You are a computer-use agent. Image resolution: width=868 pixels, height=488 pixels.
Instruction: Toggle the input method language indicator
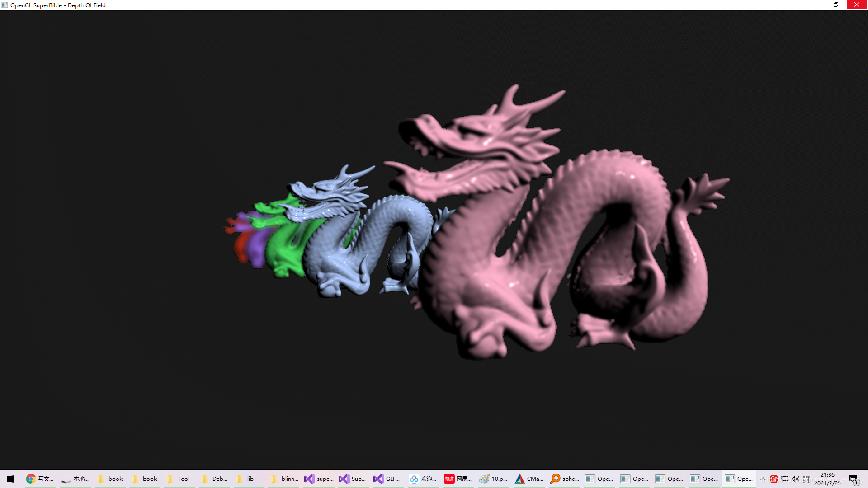coord(806,479)
